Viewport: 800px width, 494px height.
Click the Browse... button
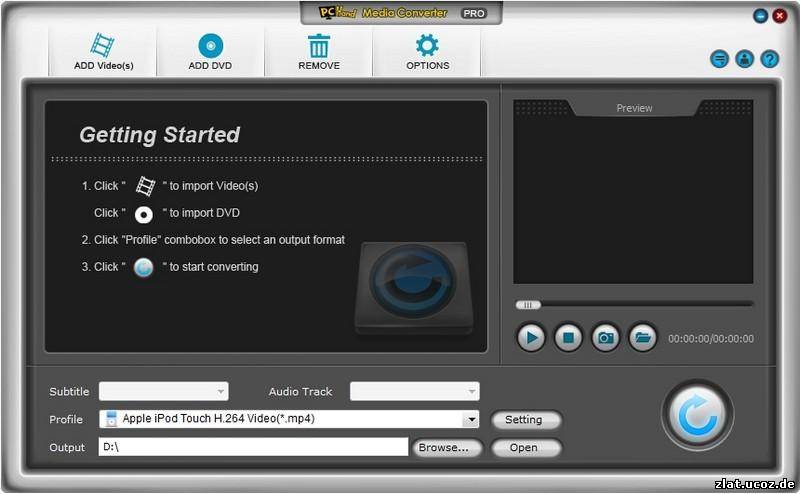pos(446,448)
